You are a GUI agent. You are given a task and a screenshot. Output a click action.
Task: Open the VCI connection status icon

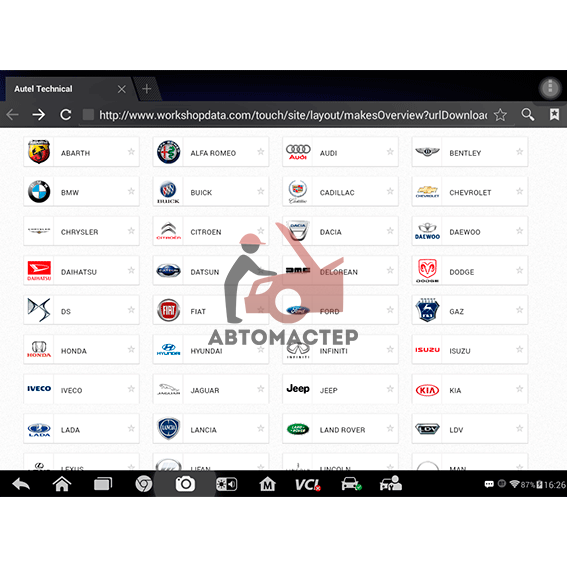(308, 484)
